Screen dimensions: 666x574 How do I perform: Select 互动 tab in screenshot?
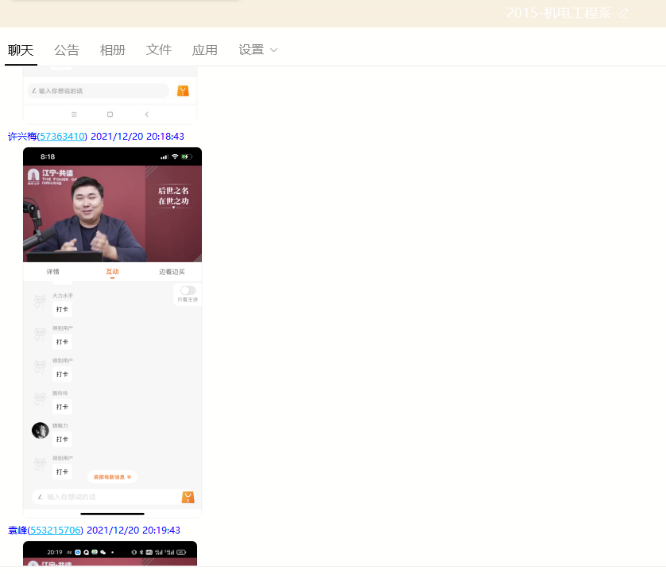[112, 271]
